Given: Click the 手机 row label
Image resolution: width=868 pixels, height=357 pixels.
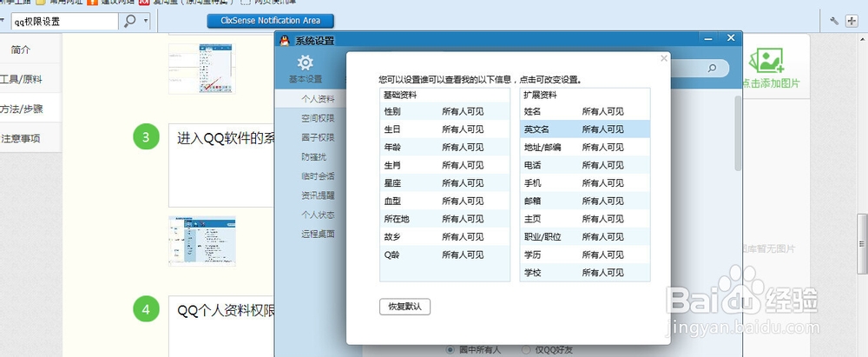Looking at the screenshot, I should click(x=533, y=183).
